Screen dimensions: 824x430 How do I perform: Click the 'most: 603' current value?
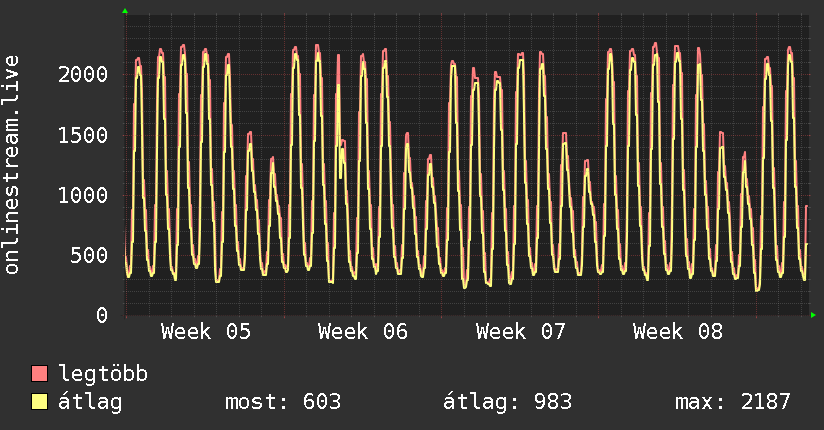point(285,402)
